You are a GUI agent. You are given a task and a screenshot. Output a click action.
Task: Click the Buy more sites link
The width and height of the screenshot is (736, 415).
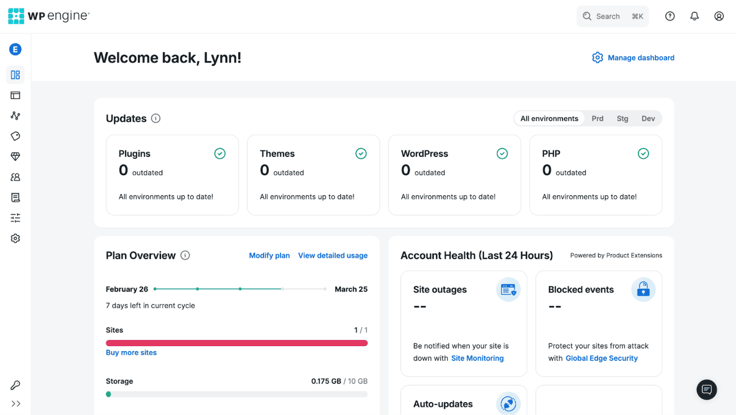click(x=131, y=353)
